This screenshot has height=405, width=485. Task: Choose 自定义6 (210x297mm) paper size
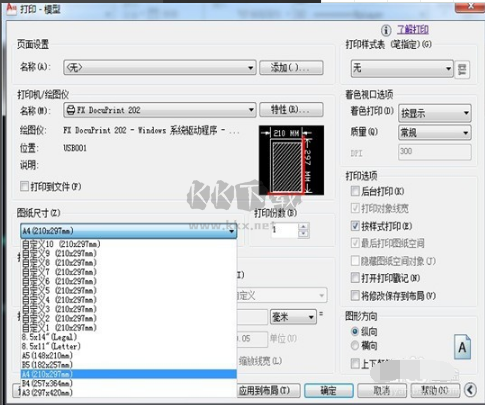129,281
